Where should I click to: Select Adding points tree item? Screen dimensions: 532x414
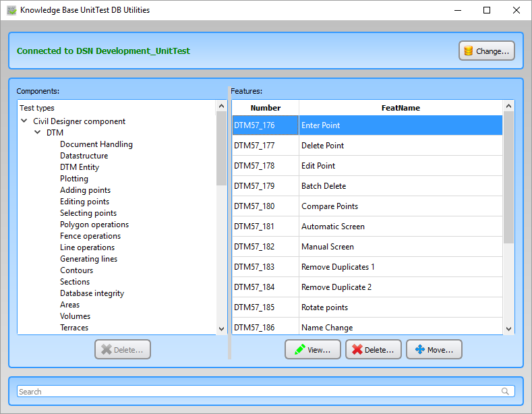click(86, 190)
